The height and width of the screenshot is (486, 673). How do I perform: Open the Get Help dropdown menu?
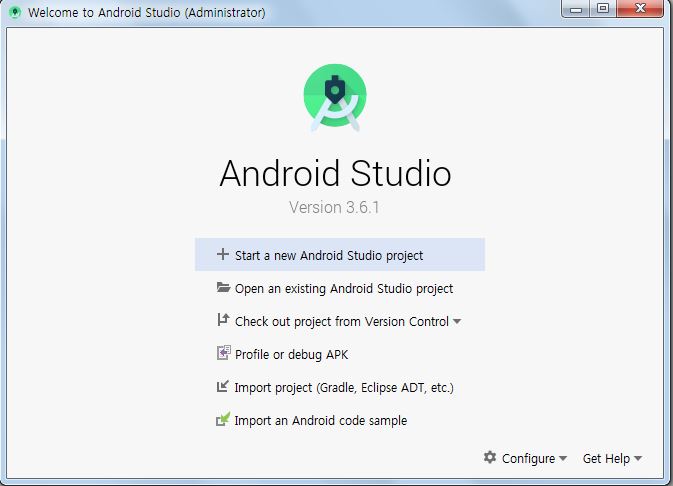(x=612, y=458)
